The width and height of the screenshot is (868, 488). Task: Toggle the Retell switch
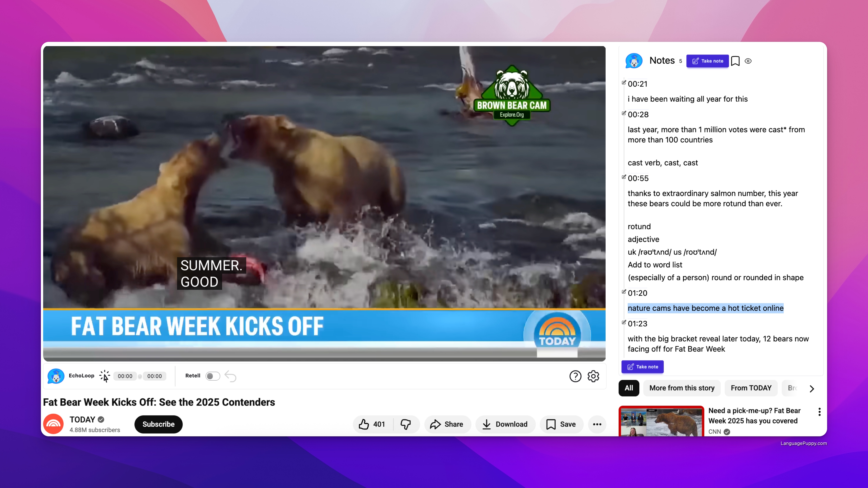point(213,376)
